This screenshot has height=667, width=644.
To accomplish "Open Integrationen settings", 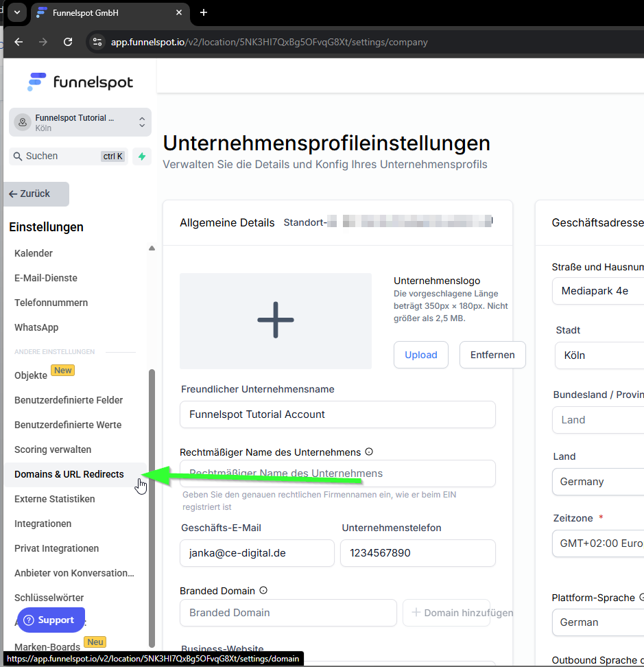I will point(43,523).
